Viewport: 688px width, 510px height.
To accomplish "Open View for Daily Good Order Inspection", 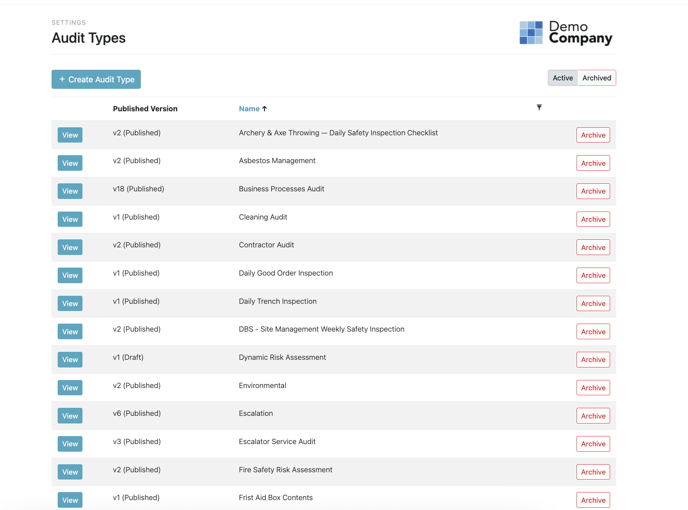I will (70, 275).
